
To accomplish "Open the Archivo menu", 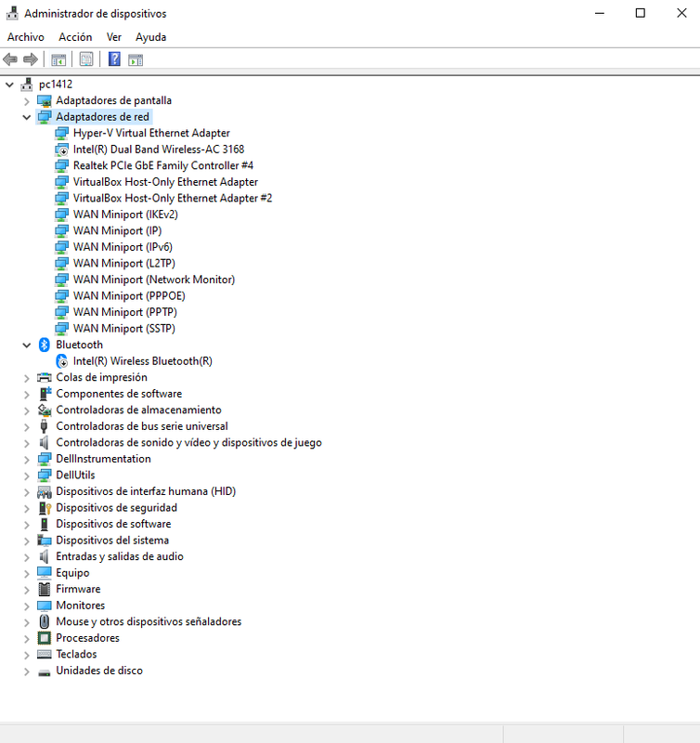I will coord(26,37).
